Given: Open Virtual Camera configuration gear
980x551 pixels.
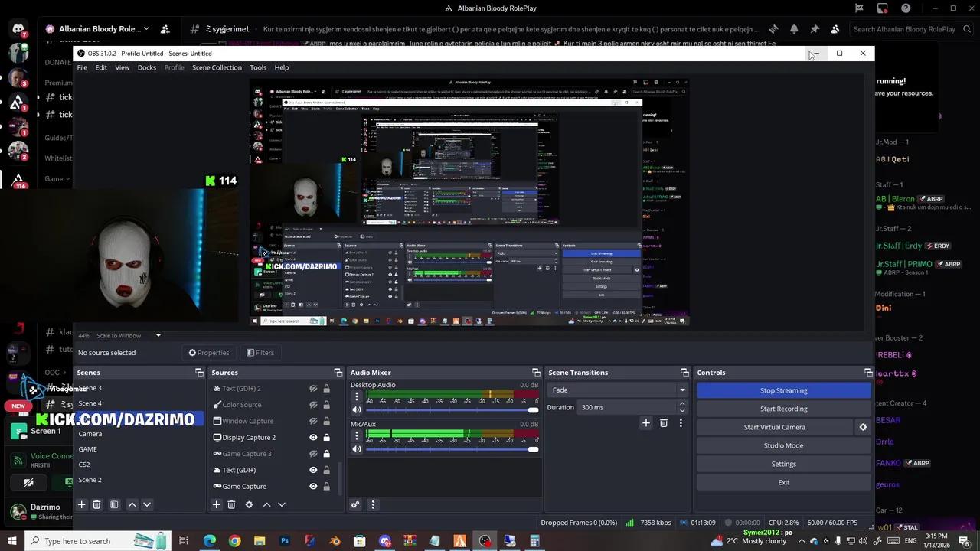Looking at the screenshot, I should [x=863, y=427].
